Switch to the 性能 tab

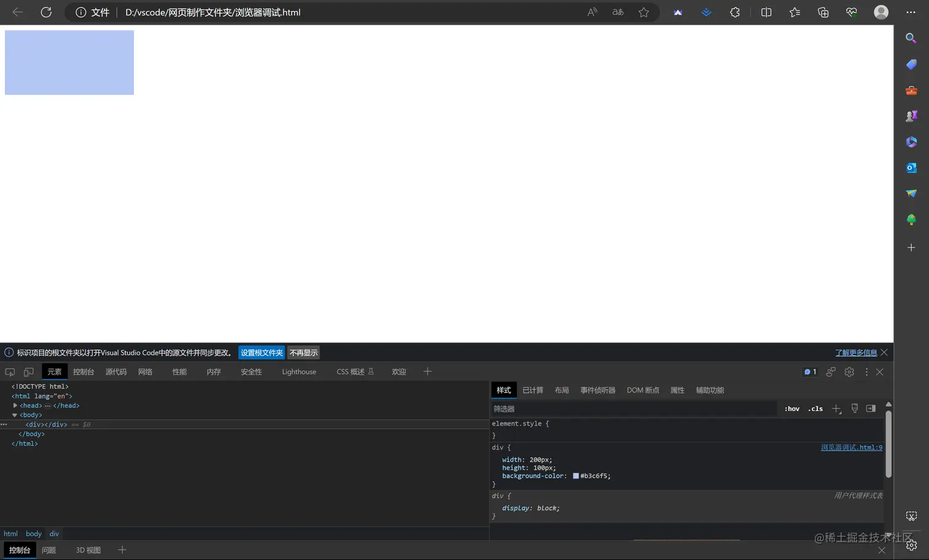179,372
